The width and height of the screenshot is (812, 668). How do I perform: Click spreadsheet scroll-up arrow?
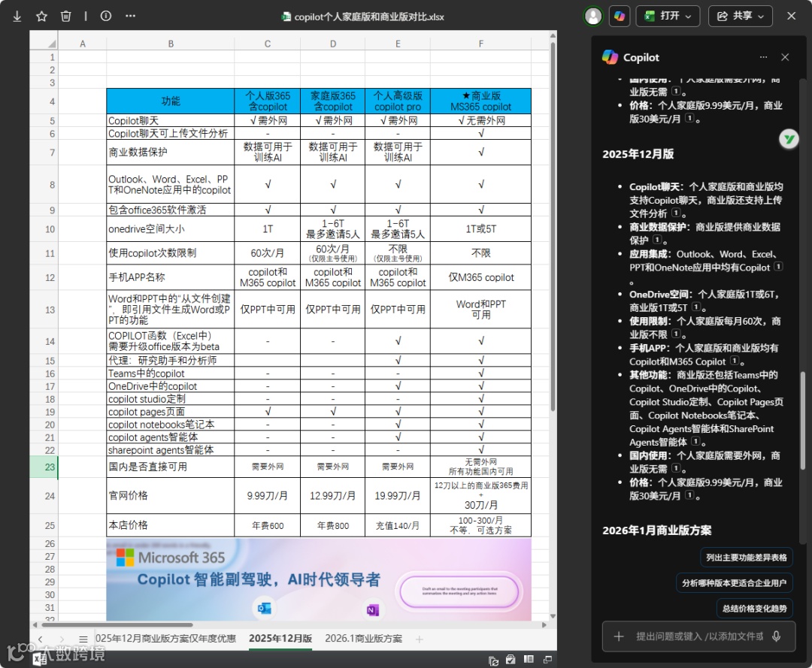point(553,35)
